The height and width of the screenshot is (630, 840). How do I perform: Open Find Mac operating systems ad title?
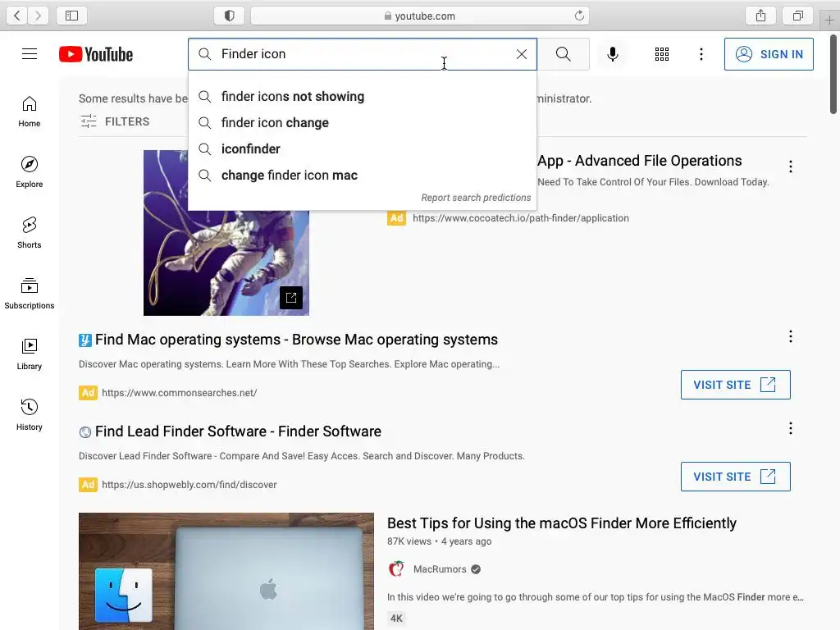coord(296,340)
